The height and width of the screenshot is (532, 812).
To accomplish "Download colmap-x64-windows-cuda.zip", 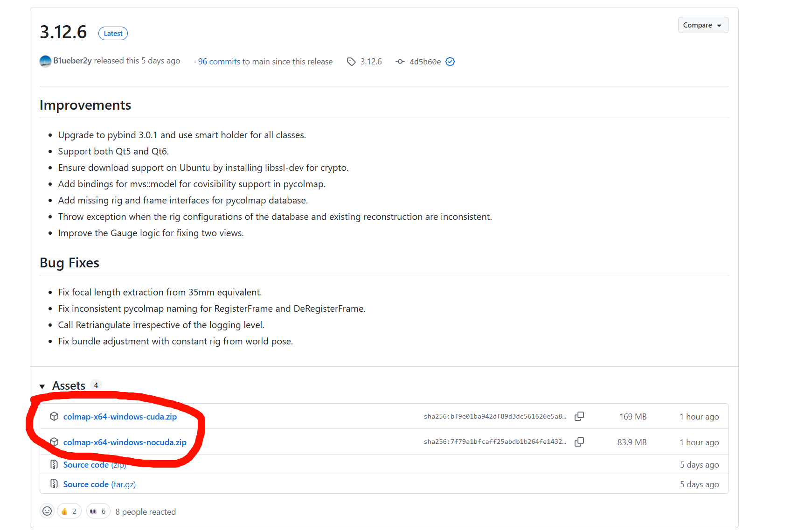I will [120, 417].
